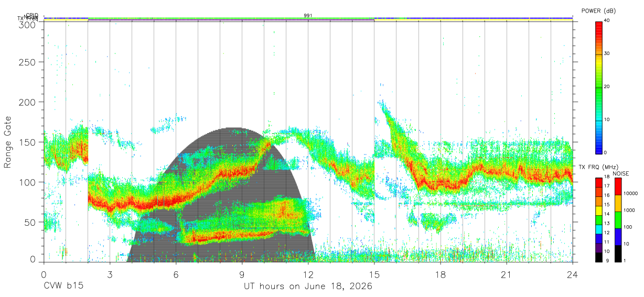
Task: Select the 250 tick on the Range Gate axis
Action: click(x=28, y=62)
